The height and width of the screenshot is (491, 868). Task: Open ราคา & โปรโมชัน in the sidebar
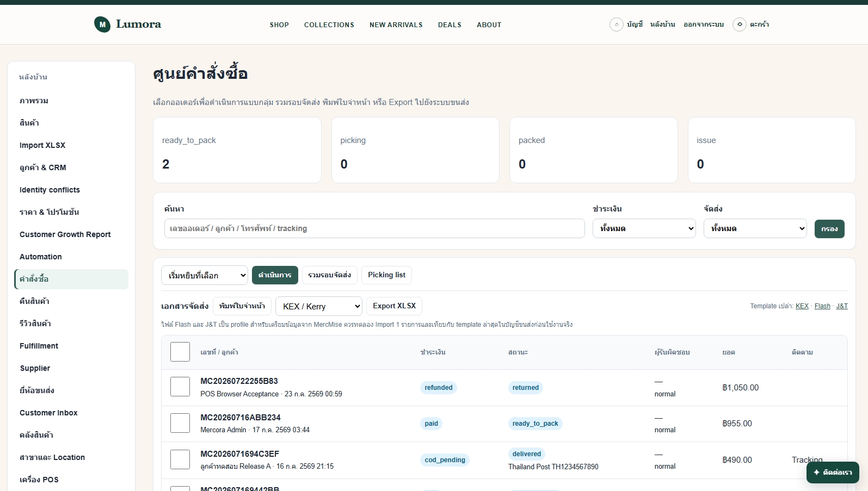[71, 212]
